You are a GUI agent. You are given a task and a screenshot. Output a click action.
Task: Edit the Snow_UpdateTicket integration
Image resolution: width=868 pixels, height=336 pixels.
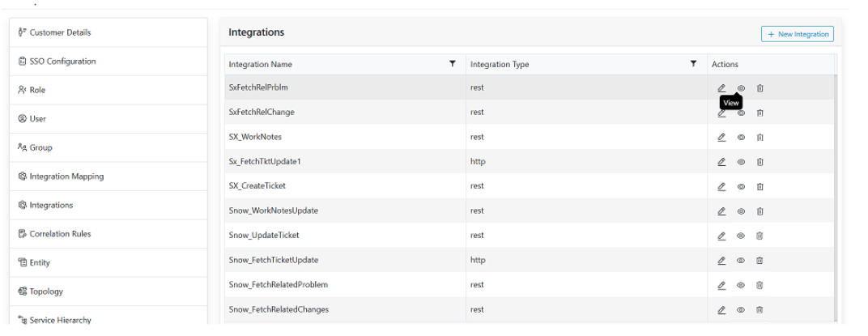click(721, 236)
